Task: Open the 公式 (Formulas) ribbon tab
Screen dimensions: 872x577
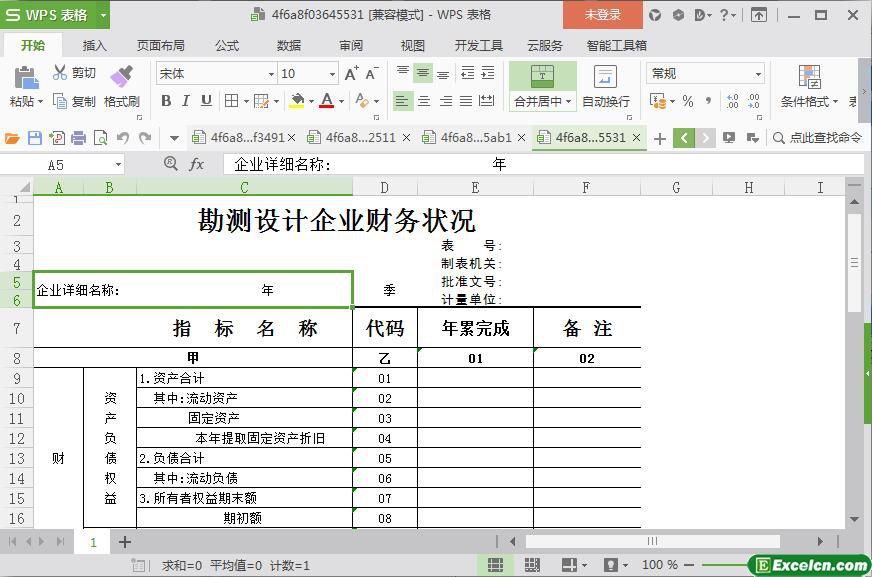Action: 227,45
